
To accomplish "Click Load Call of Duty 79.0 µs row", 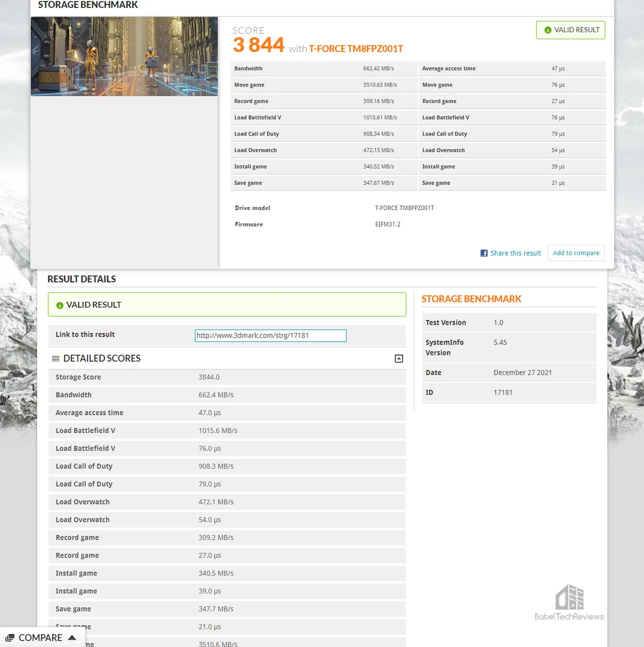I will pyautogui.click(x=227, y=484).
